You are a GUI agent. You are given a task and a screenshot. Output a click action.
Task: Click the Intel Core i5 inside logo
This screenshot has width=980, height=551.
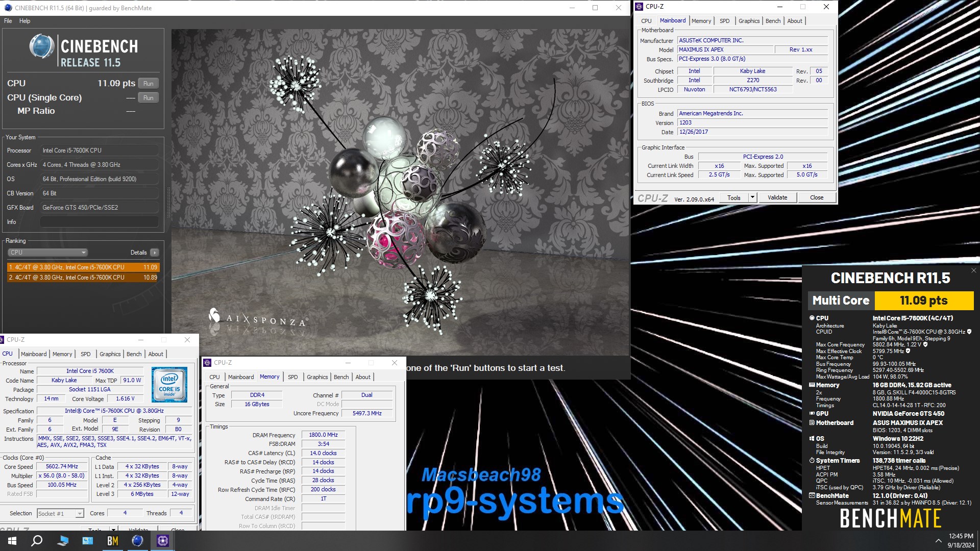click(x=169, y=385)
